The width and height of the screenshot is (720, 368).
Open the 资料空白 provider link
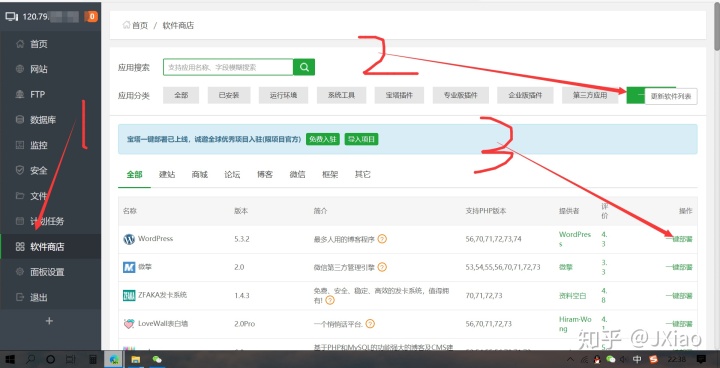click(x=573, y=296)
